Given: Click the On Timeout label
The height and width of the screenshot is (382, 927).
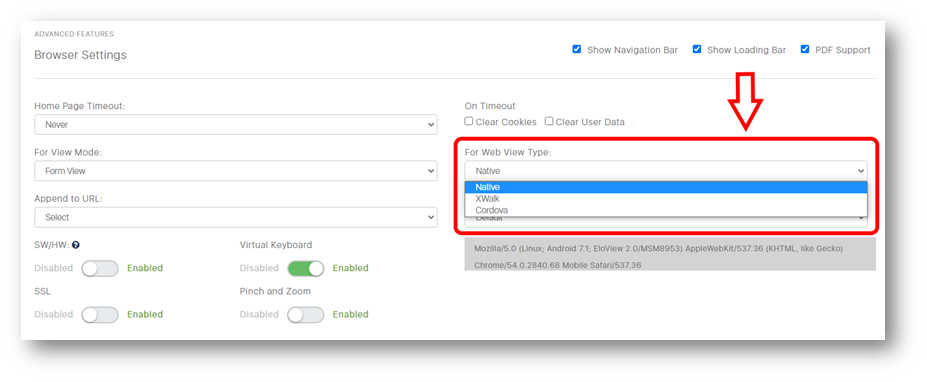Looking at the screenshot, I should click(x=490, y=106).
